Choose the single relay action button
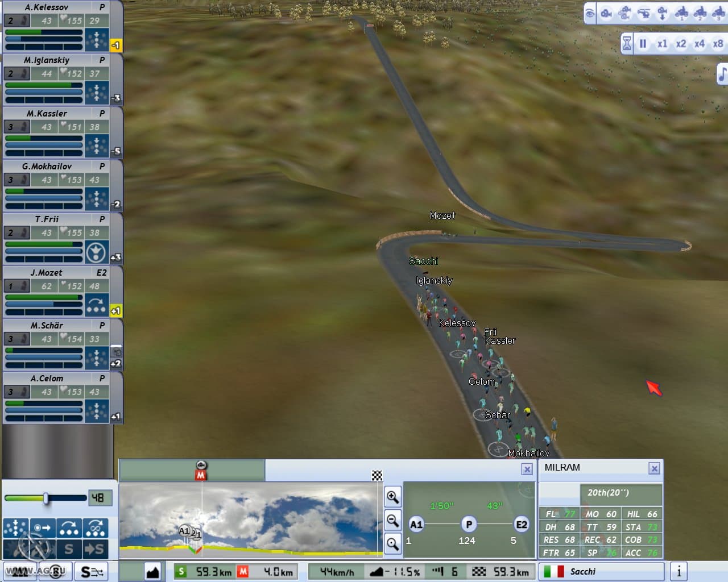 tap(69, 528)
